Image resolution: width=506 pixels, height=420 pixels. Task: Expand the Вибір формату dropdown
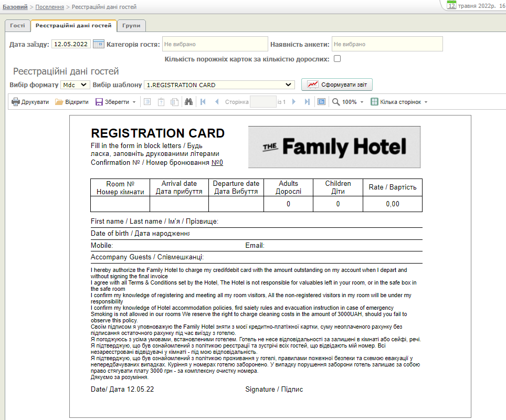[75, 85]
